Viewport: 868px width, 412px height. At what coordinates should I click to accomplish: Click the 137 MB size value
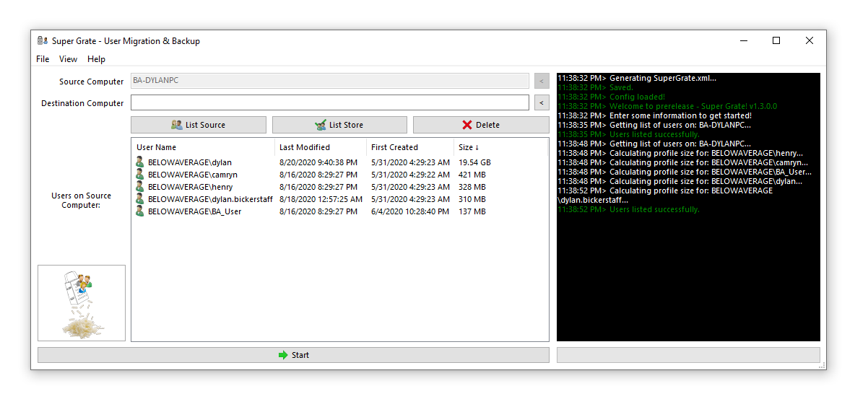(x=472, y=211)
